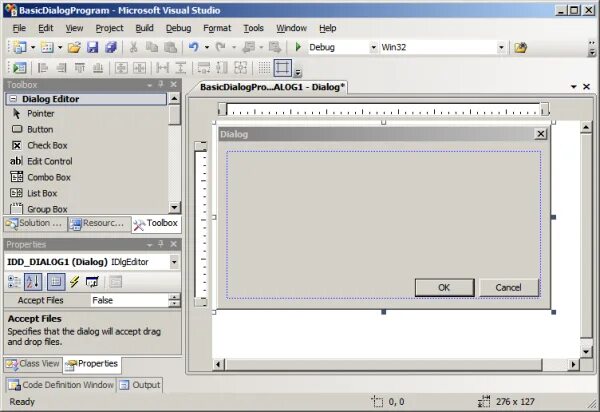Open the Undo history dropdown arrow
Image resolution: width=600 pixels, height=412 pixels.
click(207, 47)
